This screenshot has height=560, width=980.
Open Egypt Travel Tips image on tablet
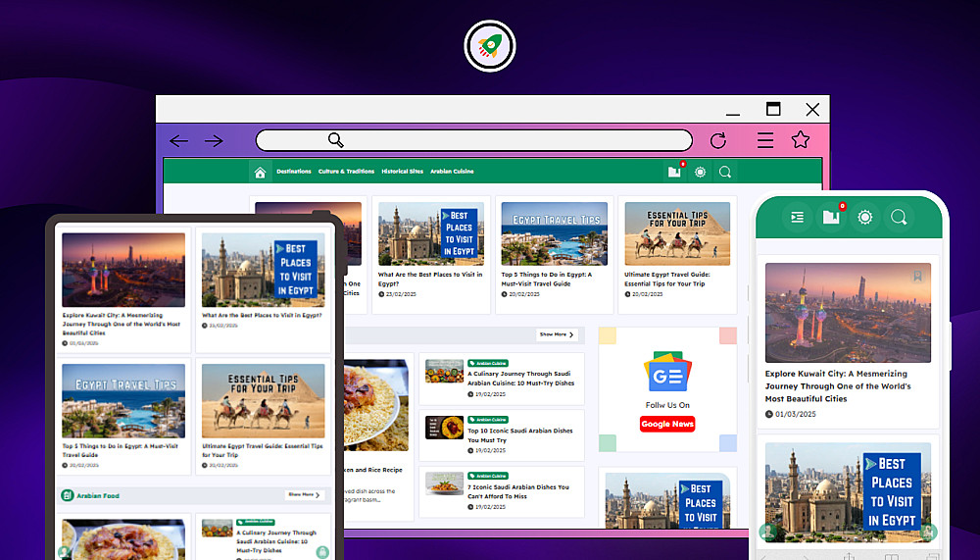pos(123,401)
